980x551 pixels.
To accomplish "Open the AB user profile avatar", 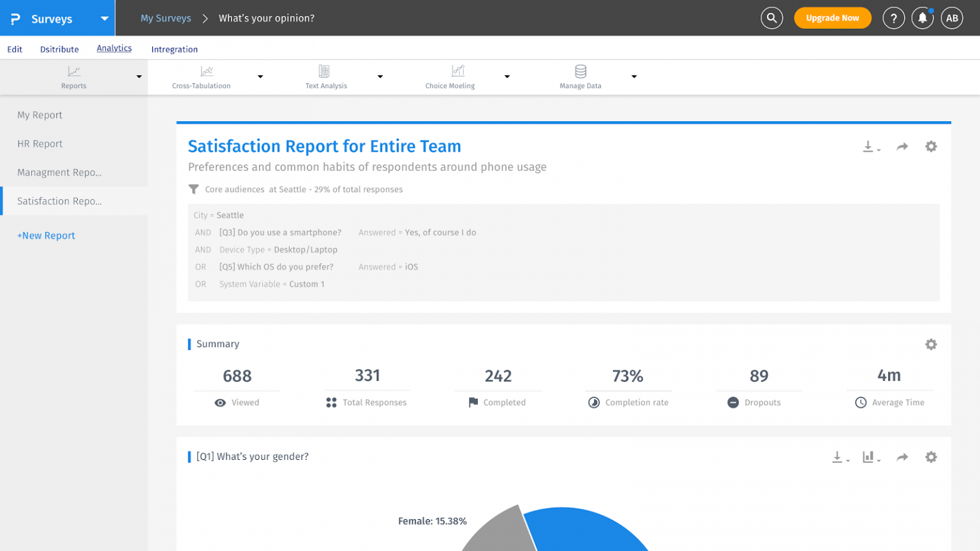I will click(952, 18).
